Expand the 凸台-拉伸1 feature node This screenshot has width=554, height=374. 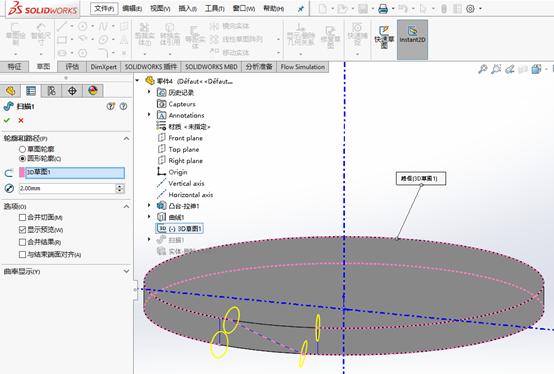click(149, 205)
